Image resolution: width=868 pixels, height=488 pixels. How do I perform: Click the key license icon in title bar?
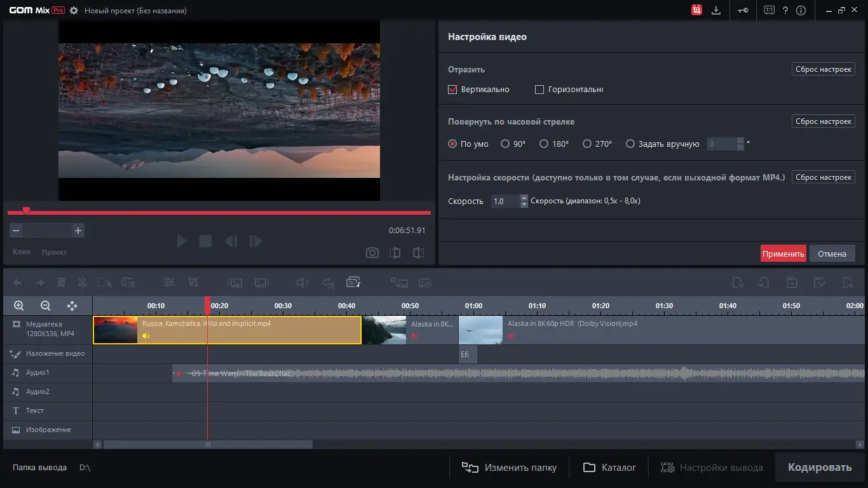click(743, 10)
